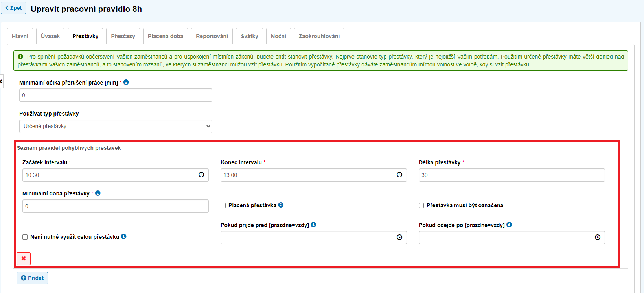Viewport: 644px width, 293px height.
Task: Open clock picker in Pokud přijde před field
Action: click(x=399, y=237)
